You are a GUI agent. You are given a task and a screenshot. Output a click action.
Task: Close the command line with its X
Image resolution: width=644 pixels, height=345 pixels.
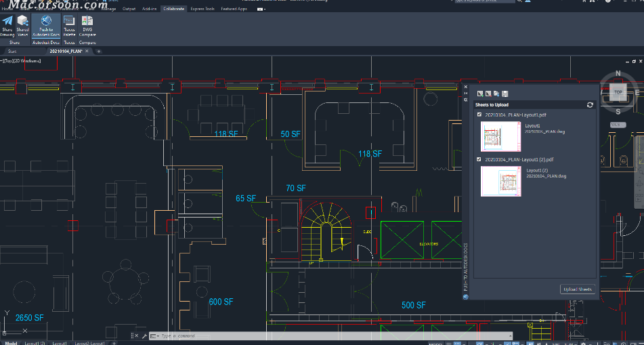coord(137,336)
